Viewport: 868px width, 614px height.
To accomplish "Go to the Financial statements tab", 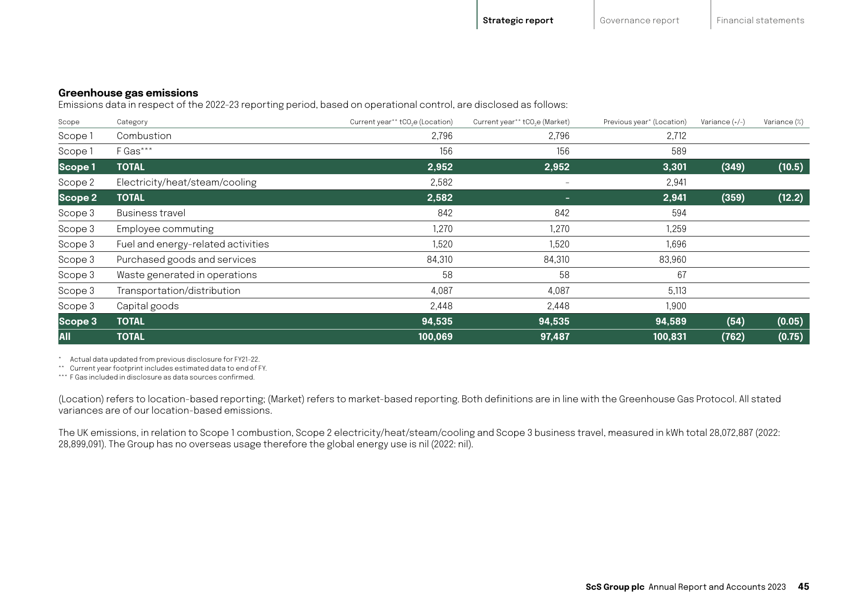I will (x=760, y=20).
